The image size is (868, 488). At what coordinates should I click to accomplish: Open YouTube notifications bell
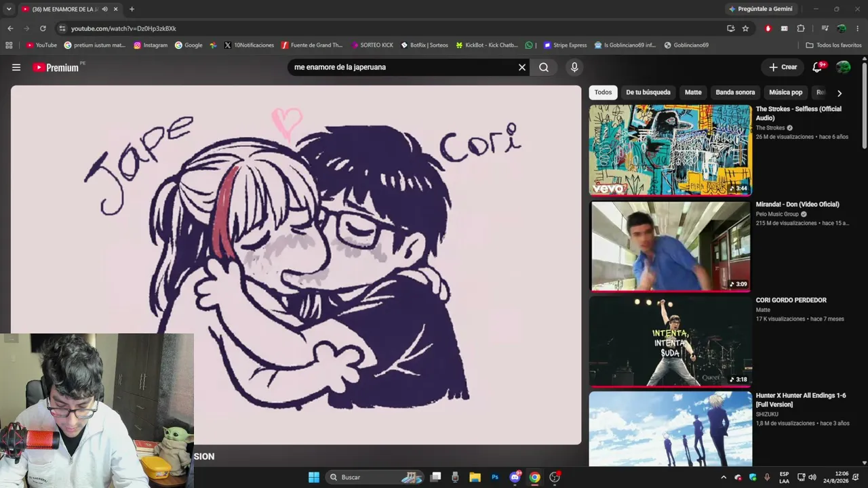click(817, 67)
